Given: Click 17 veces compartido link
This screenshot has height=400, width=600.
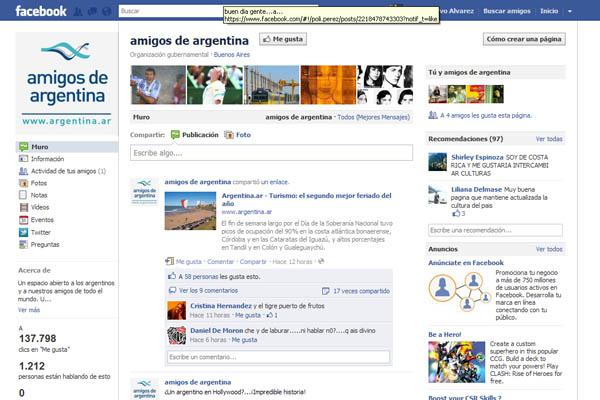Looking at the screenshot, I should 361,291.
